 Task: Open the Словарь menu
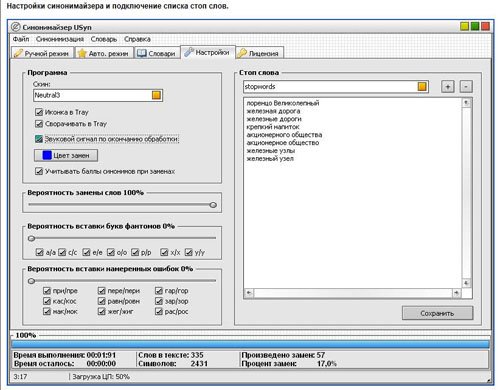point(104,39)
